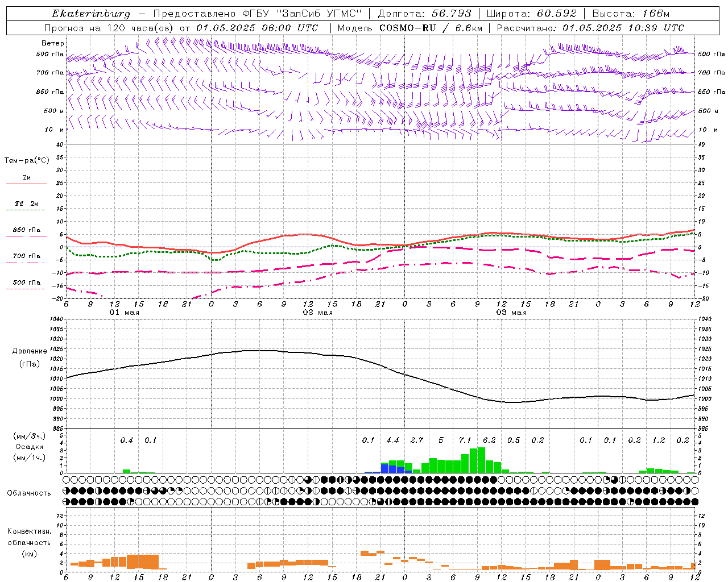Click the '01 мая' date label
This screenshot has width=728, height=582.
(x=125, y=313)
